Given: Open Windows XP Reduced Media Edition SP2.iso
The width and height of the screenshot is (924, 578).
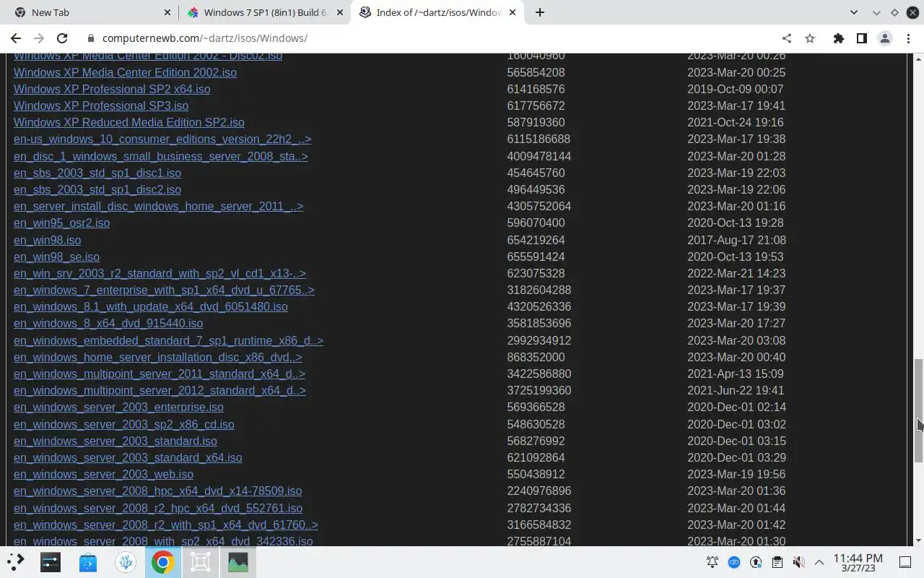Looking at the screenshot, I should [129, 122].
